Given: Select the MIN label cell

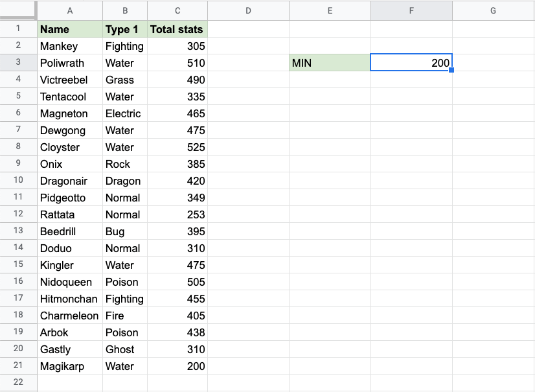Looking at the screenshot, I should click(330, 63).
